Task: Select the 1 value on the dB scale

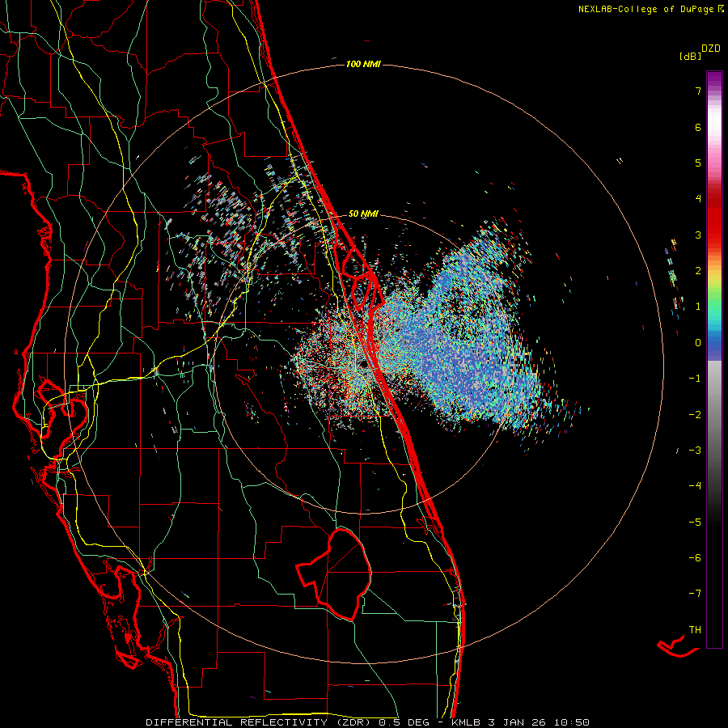Action: coord(698,307)
